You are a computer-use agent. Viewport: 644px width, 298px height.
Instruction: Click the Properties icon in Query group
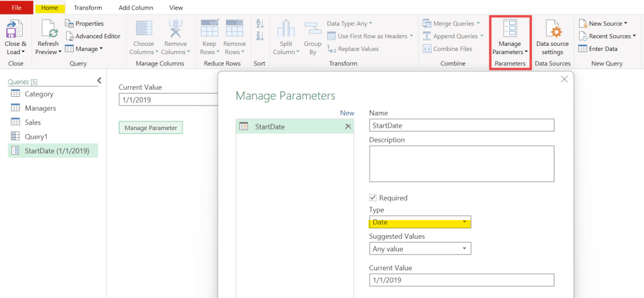[71, 23]
